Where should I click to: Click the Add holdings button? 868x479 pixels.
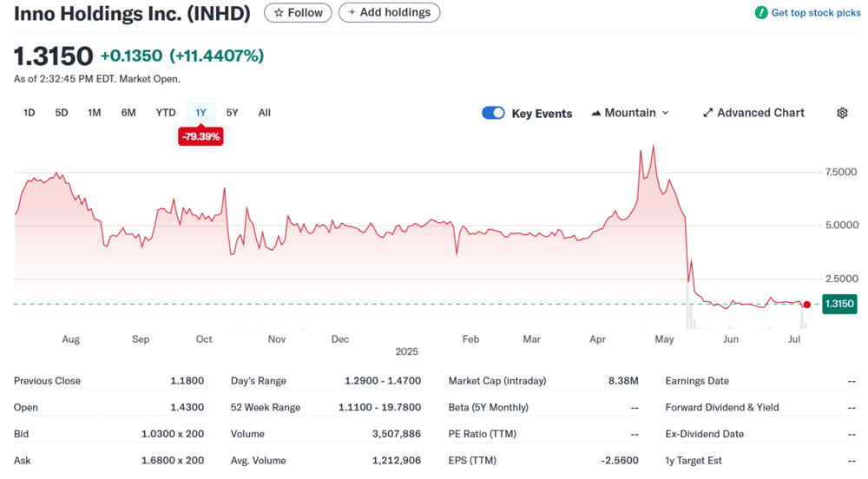click(389, 13)
